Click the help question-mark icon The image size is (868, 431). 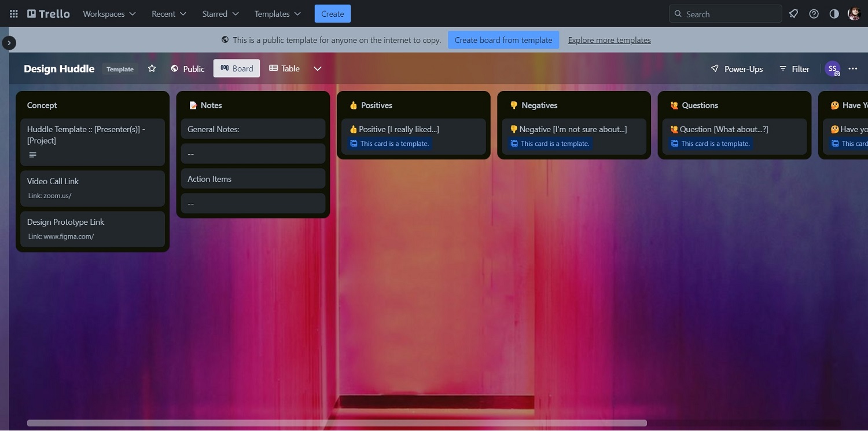coord(813,13)
